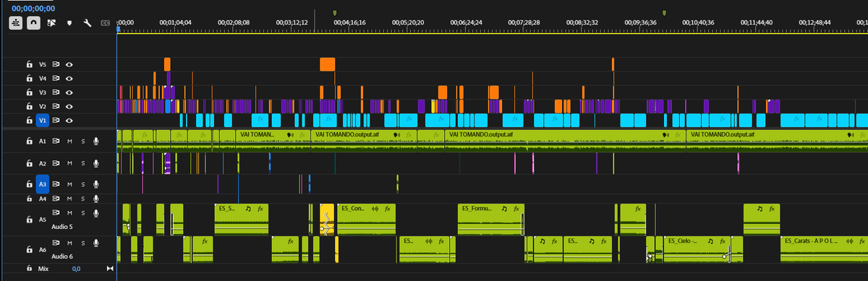
Task: Open Timeline Display Settings wrench
Action: [x=88, y=23]
